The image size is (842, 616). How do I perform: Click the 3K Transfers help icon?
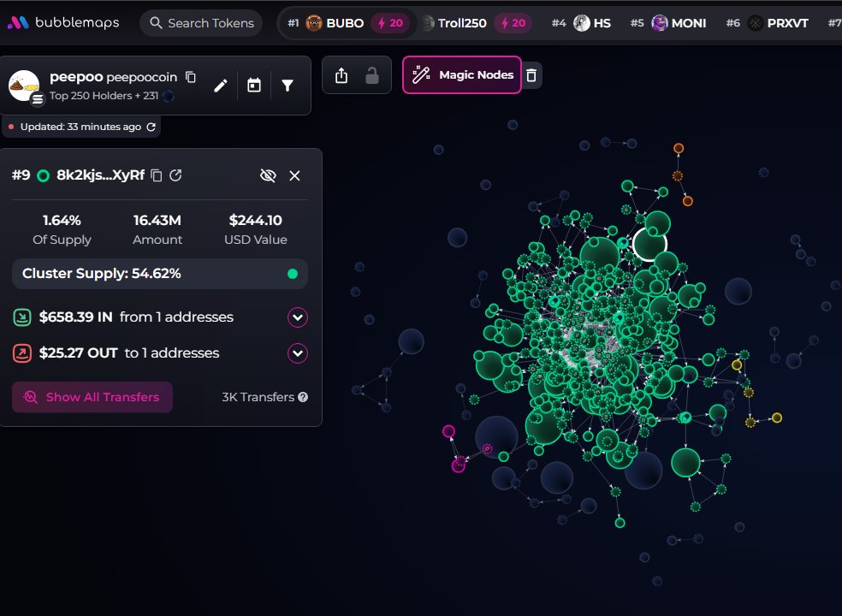[303, 398]
